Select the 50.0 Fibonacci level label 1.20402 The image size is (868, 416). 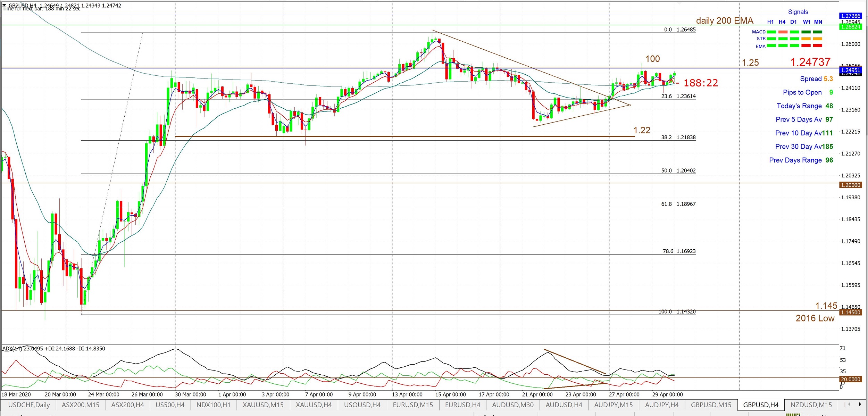click(x=678, y=171)
